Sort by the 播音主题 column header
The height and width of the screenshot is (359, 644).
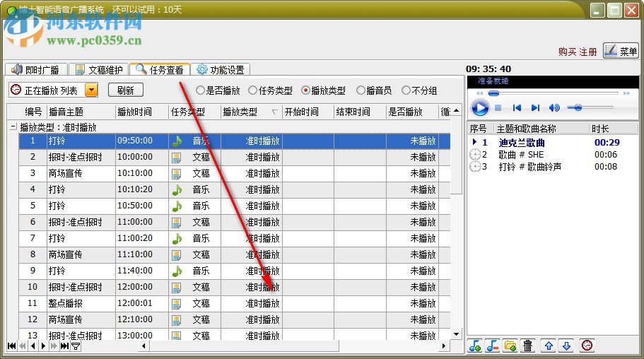click(81, 112)
